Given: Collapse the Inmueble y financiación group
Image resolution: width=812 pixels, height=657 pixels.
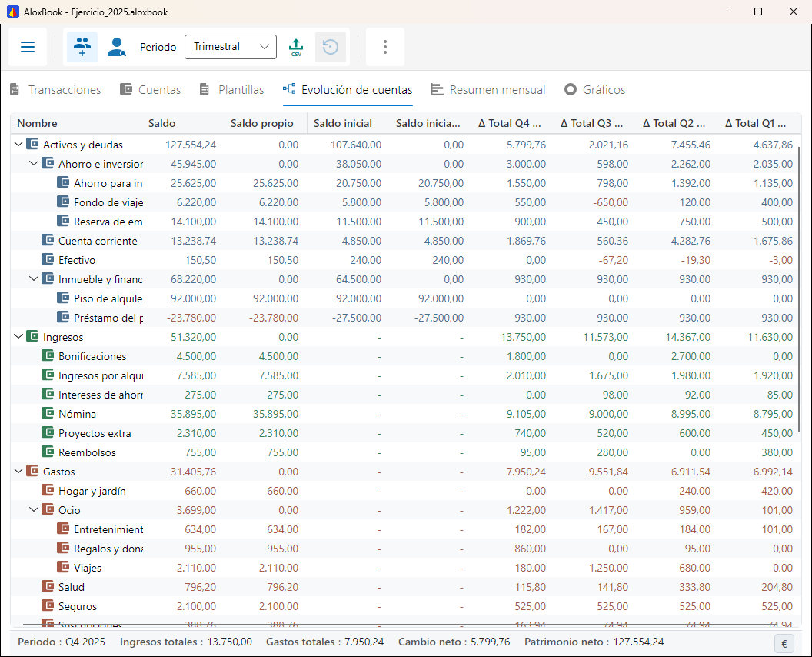Looking at the screenshot, I should (34, 278).
